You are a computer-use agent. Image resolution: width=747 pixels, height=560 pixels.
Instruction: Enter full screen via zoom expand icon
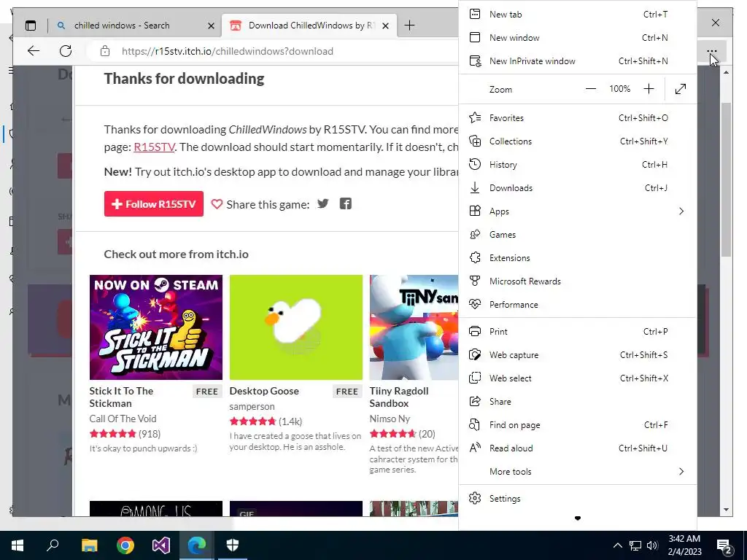(x=681, y=89)
